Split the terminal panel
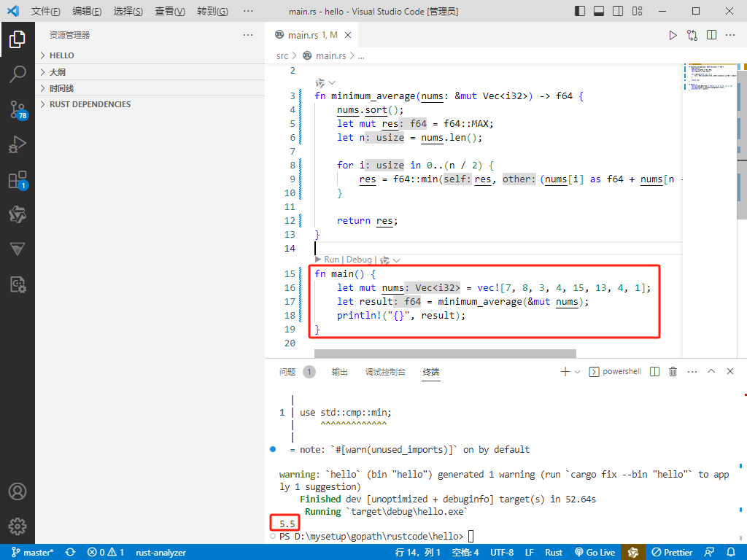 pyautogui.click(x=654, y=371)
